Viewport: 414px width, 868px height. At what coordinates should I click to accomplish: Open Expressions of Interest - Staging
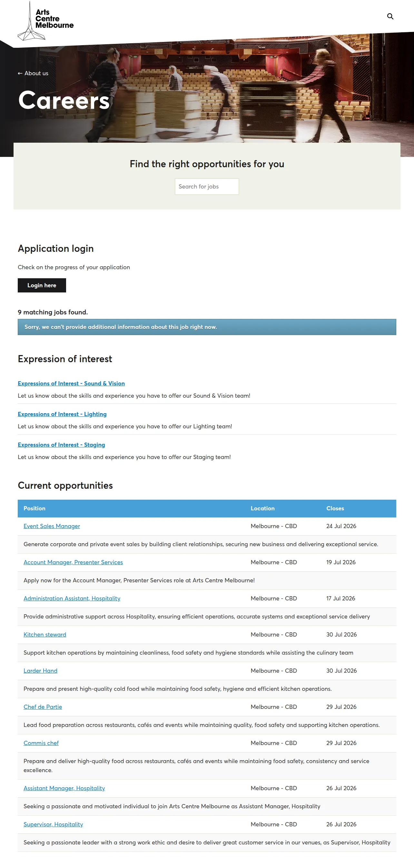click(x=61, y=445)
